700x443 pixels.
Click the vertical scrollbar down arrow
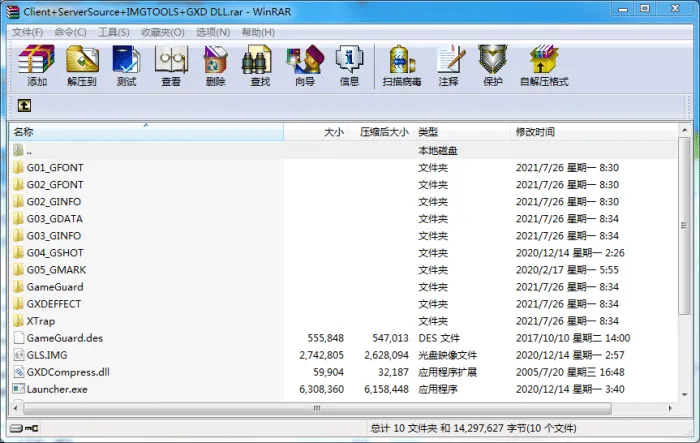click(x=684, y=395)
